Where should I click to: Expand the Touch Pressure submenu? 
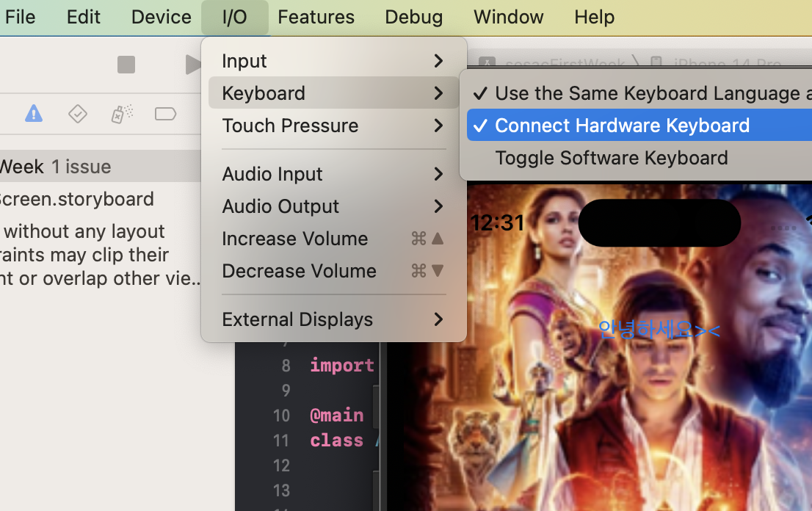click(x=333, y=126)
